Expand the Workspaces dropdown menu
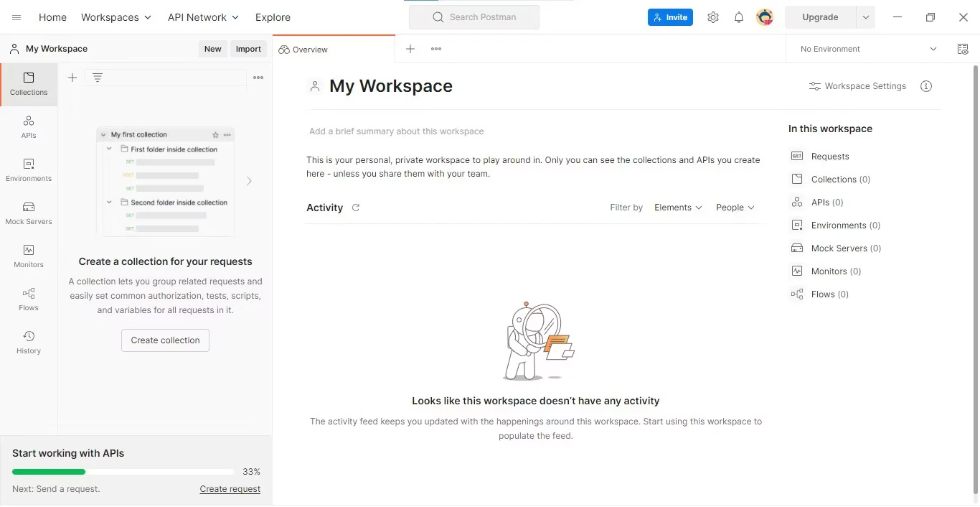 (x=116, y=17)
